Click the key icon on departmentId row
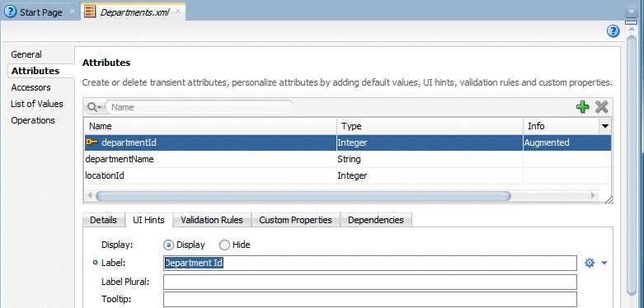 click(x=92, y=142)
